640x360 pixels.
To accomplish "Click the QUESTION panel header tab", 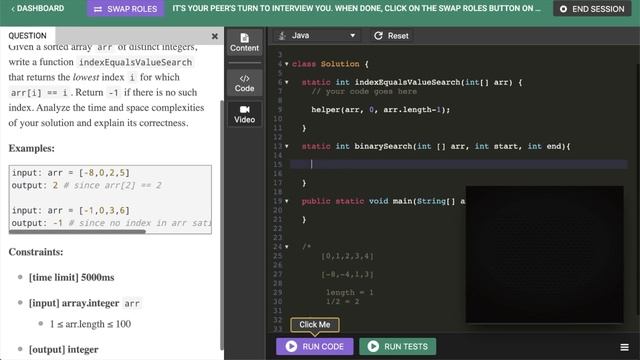I will click(28, 36).
